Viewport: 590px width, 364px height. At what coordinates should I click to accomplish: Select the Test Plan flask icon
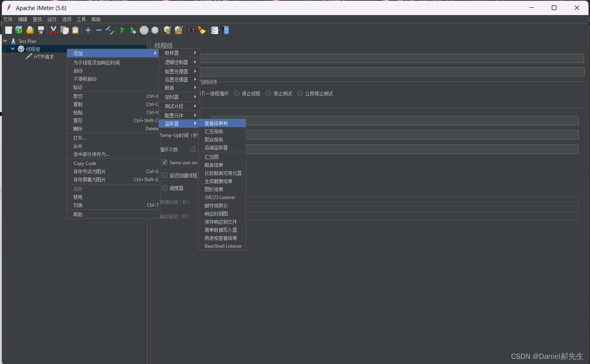[x=13, y=41]
